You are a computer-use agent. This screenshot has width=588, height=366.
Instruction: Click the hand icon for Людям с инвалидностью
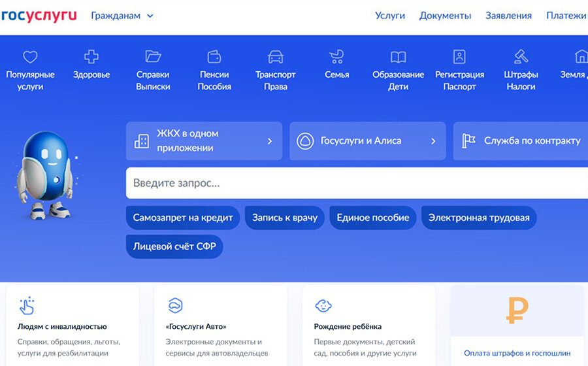pos(27,306)
